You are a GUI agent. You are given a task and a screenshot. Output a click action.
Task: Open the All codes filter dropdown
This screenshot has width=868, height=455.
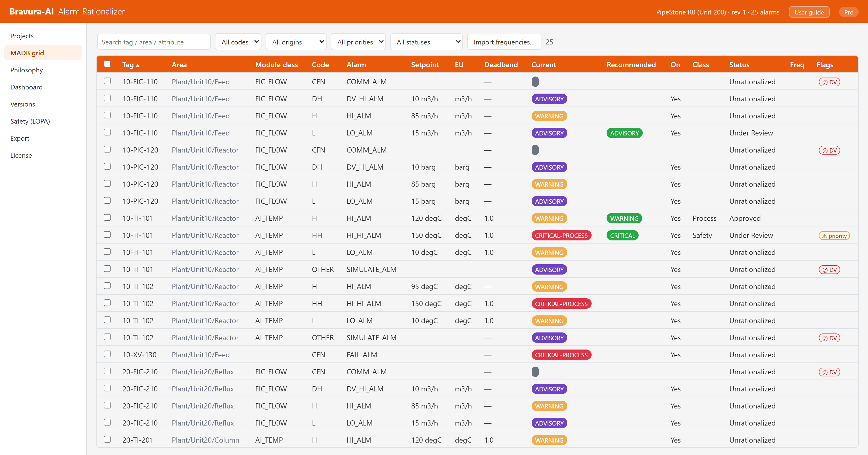click(238, 42)
